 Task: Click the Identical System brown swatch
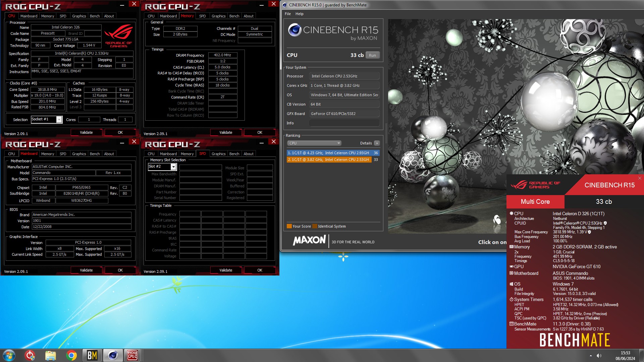315,226
